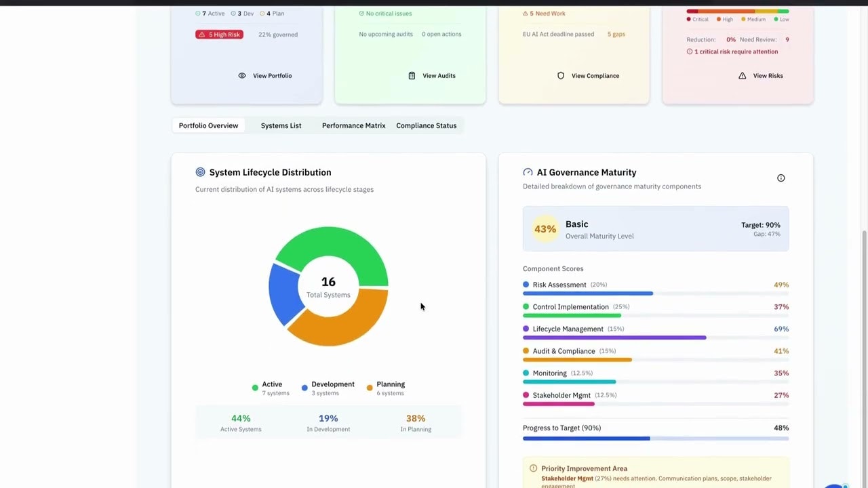Open the Performance Matrix tab

point(353,125)
